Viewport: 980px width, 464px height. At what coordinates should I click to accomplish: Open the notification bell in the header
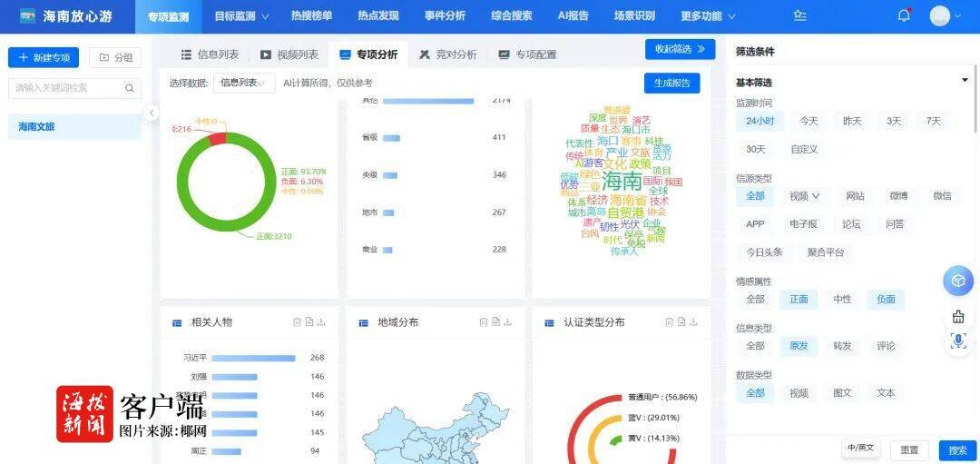[x=904, y=15]
